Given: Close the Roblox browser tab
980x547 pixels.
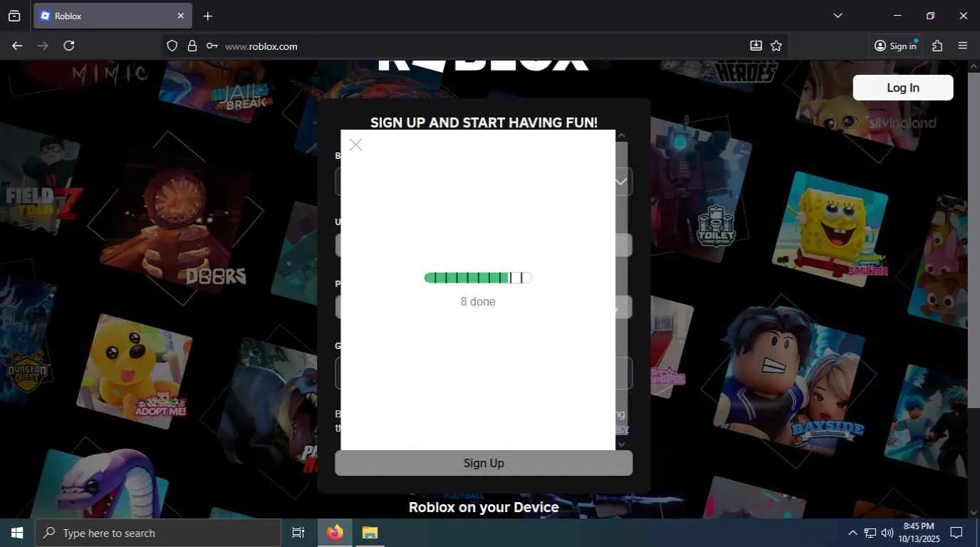Looking at the screenshot, I should click(x=180, y=16).
